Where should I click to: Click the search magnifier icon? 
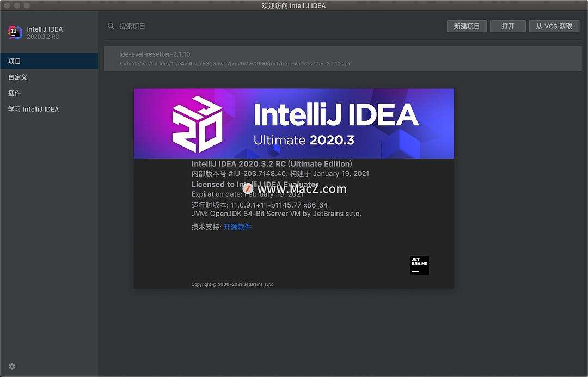(111, 26)
